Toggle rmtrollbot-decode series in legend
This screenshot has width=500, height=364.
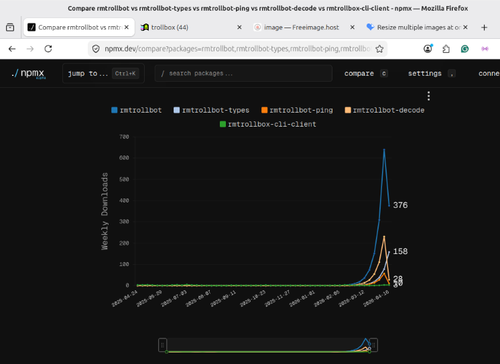[384, 110]
